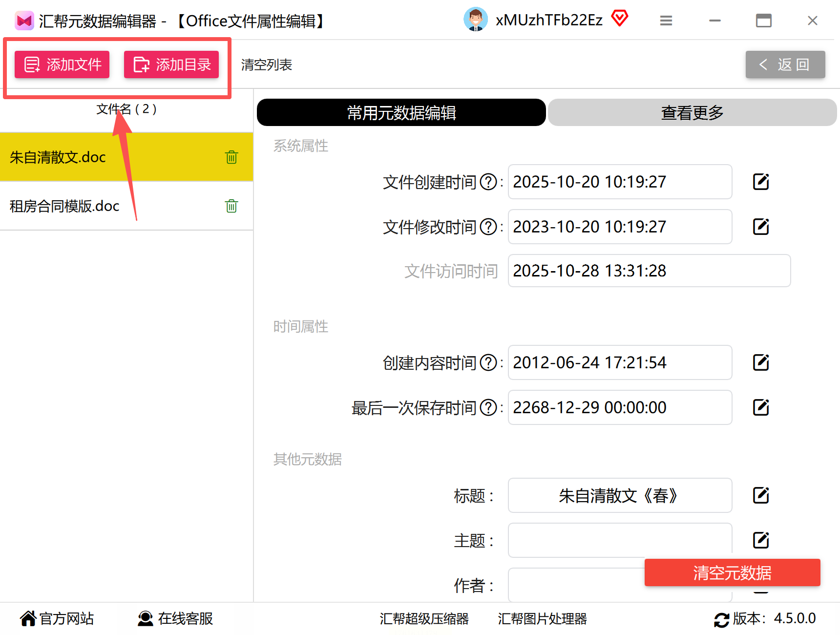The width and height of the screenshot is (840, 635).
Task: Open the hamburger menu in title bar
Action: tap(666, 21)
